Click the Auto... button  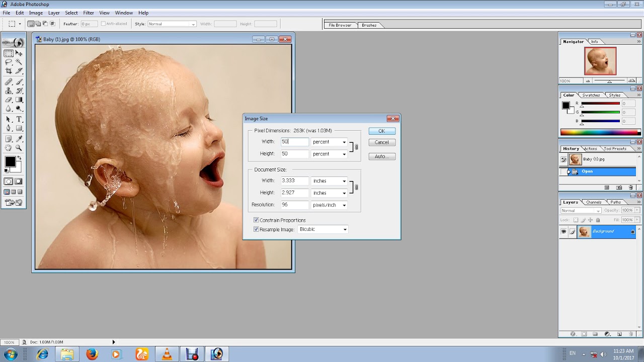(x=382, y=156)
